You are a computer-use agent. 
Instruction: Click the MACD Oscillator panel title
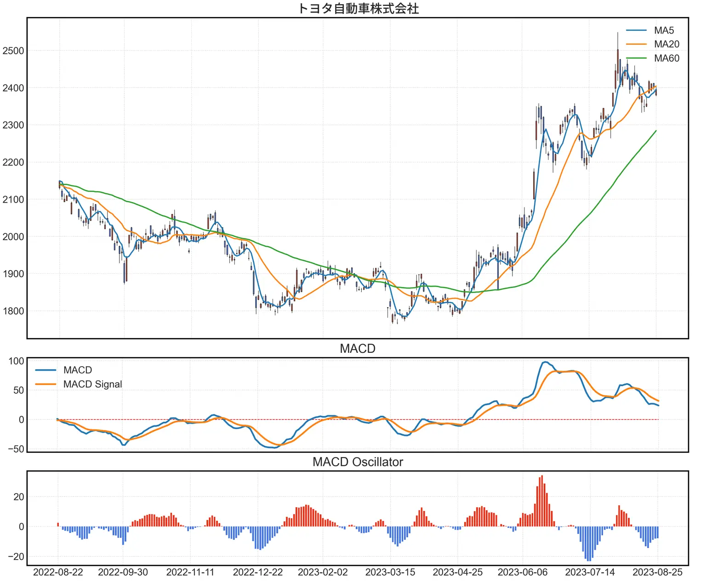[x=358, y=462]
